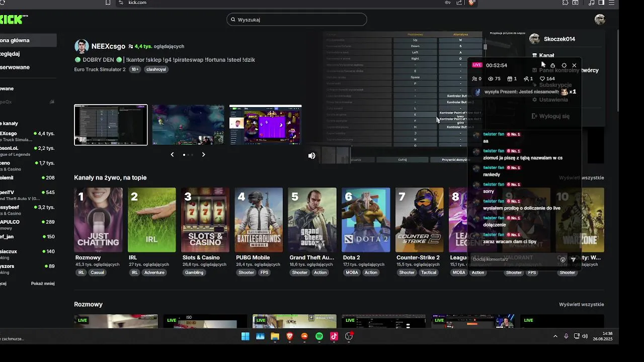The height and width of the screenshot is (362, 644).
Task: Open SoundCloud from taskbar
Action: [x=304, y=336]
